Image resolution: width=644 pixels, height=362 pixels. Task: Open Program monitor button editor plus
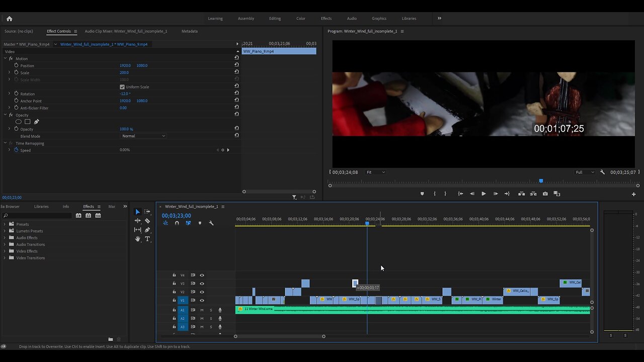(x=634, y=194)
